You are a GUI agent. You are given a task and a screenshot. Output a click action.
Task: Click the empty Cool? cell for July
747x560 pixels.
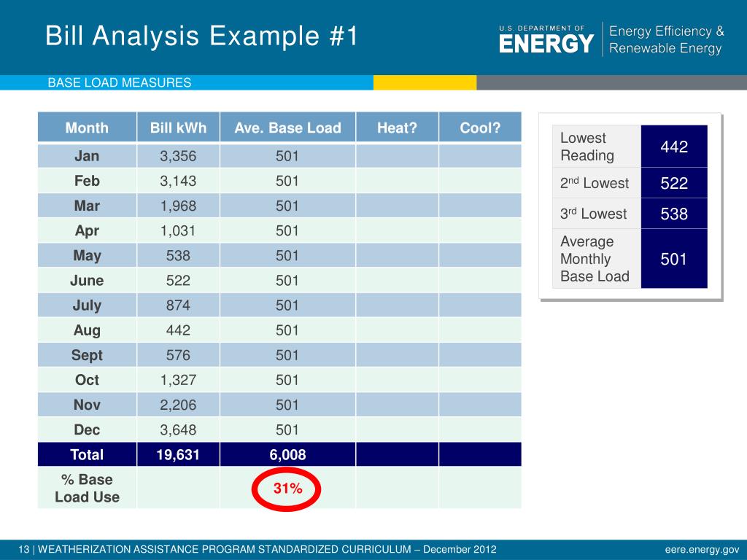(480, 306)
